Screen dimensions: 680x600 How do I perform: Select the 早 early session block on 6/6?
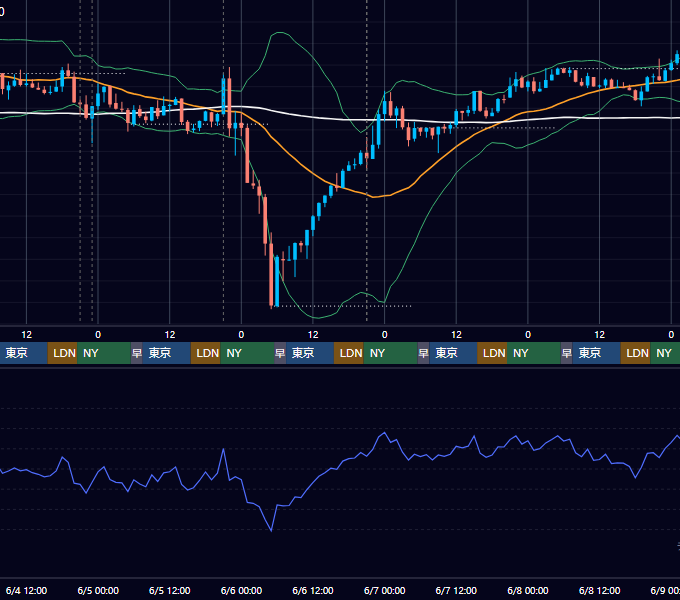280,353
